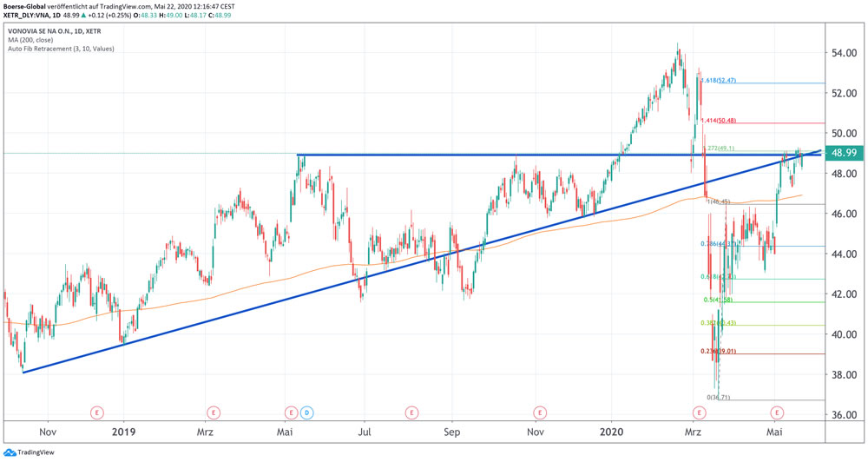Screen dimensions: 868x462
Task: Click the 'Boerse-Global' publisher name in the header
Action: click(x=24, y=7)
